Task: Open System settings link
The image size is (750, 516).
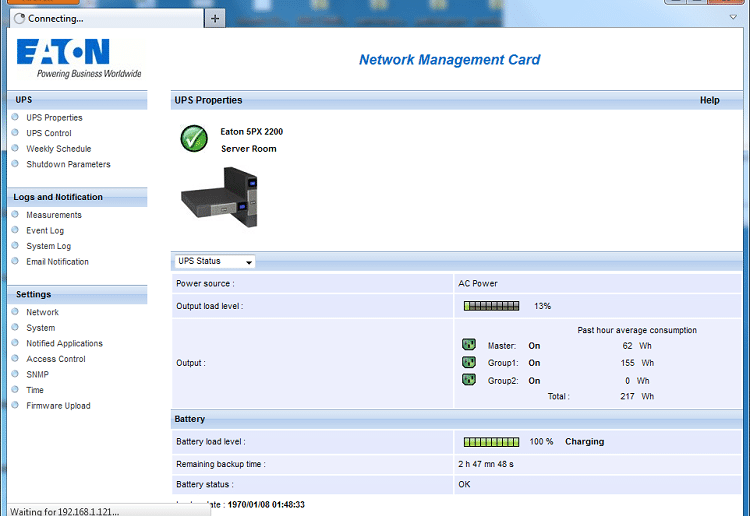Action: [41, 328]
